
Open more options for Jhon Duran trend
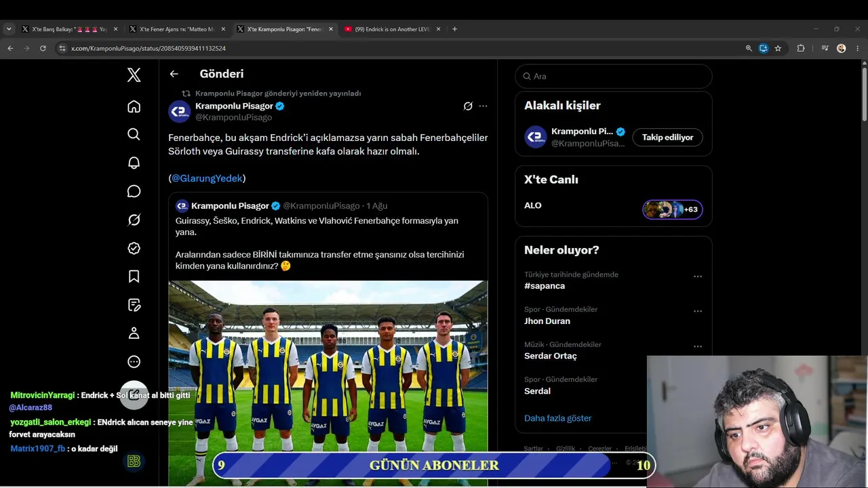(x=698, y=311)
